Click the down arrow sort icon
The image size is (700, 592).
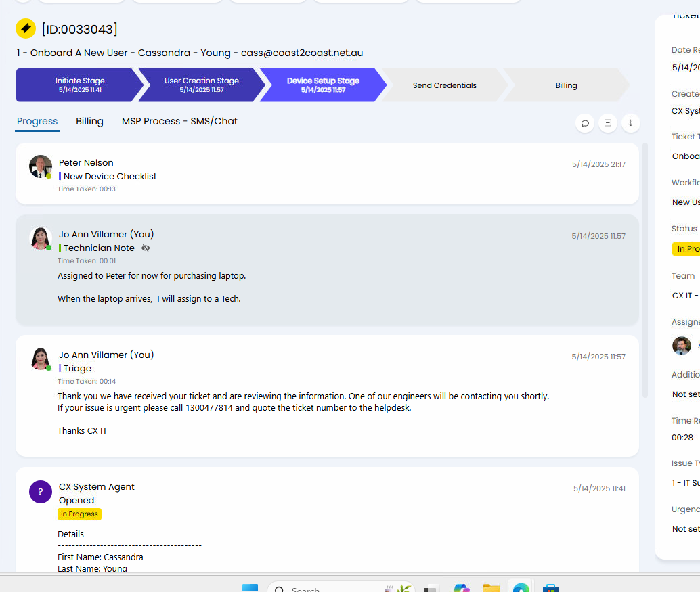point(631,123)
